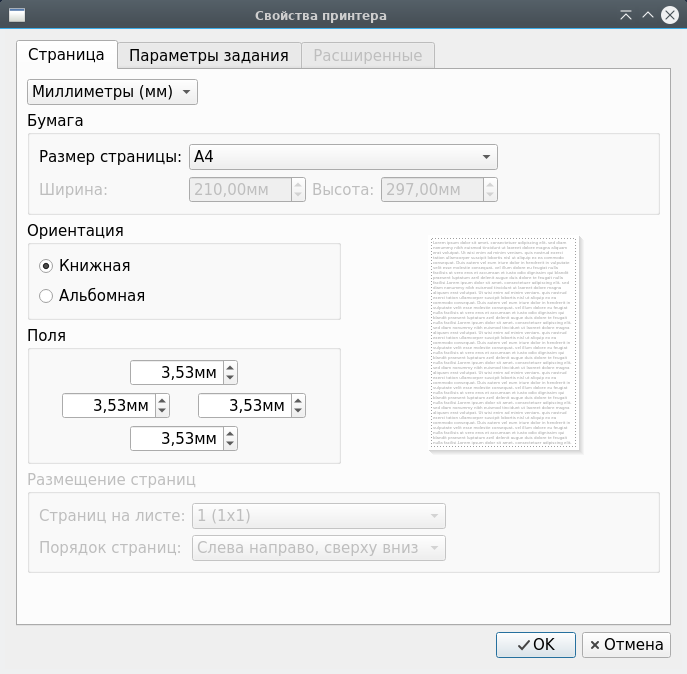Screen dimensions: 687x674
Task: Decrease the bottom margin with down arrow
Action: [231, 444]
